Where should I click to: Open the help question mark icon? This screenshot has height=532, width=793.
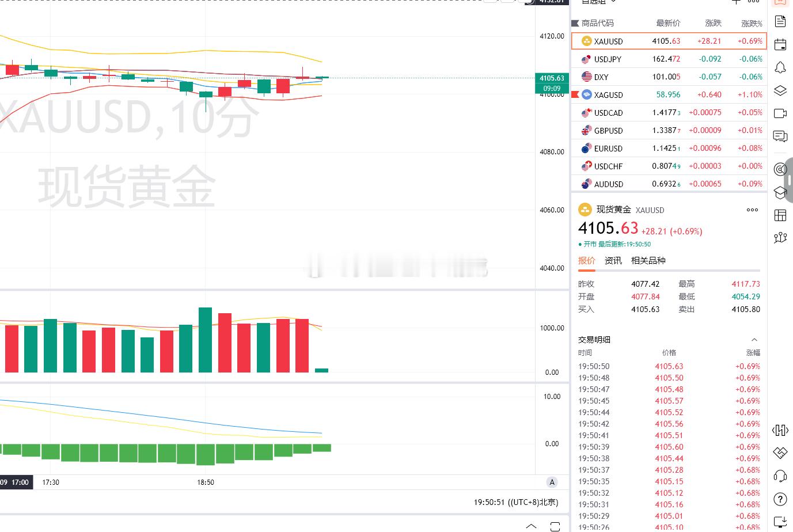[x=780, y=499]
